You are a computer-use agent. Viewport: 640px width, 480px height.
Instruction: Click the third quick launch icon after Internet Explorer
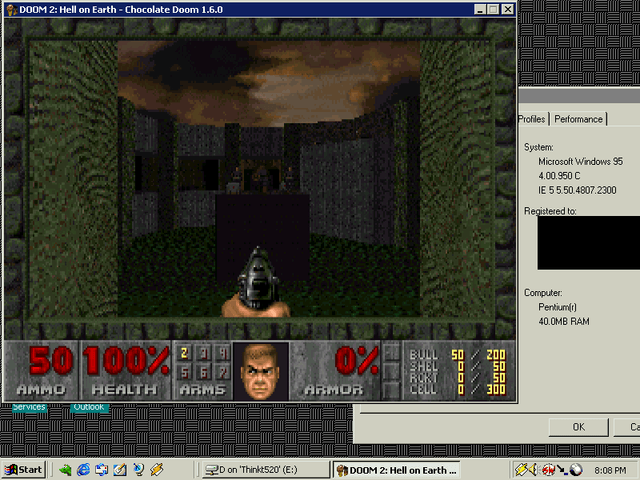coord(138,470)
